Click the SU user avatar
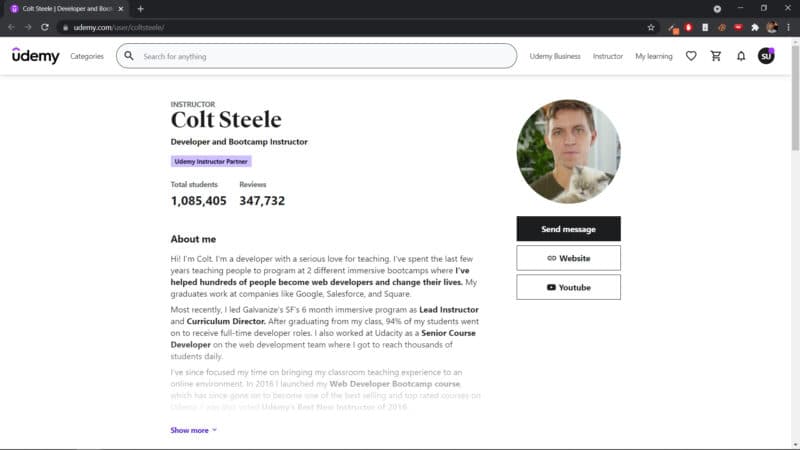 (766, 56)
